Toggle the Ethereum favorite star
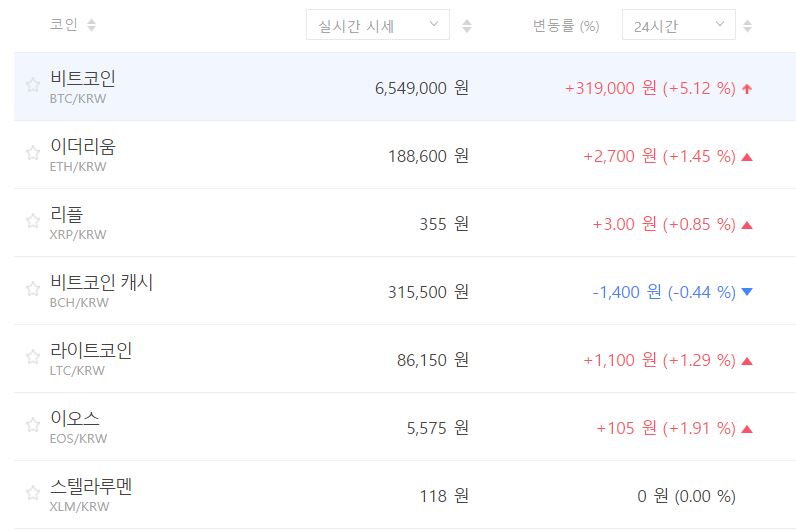Viewport: 796px width, 532px height. click(x=32, y=154)
